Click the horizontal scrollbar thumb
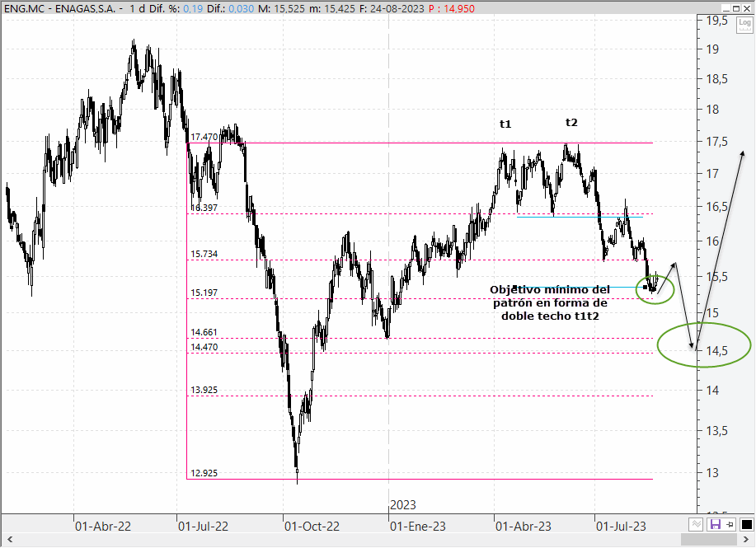Image resolution: width=756 pixels, height=548 pixels. point(709,540)
